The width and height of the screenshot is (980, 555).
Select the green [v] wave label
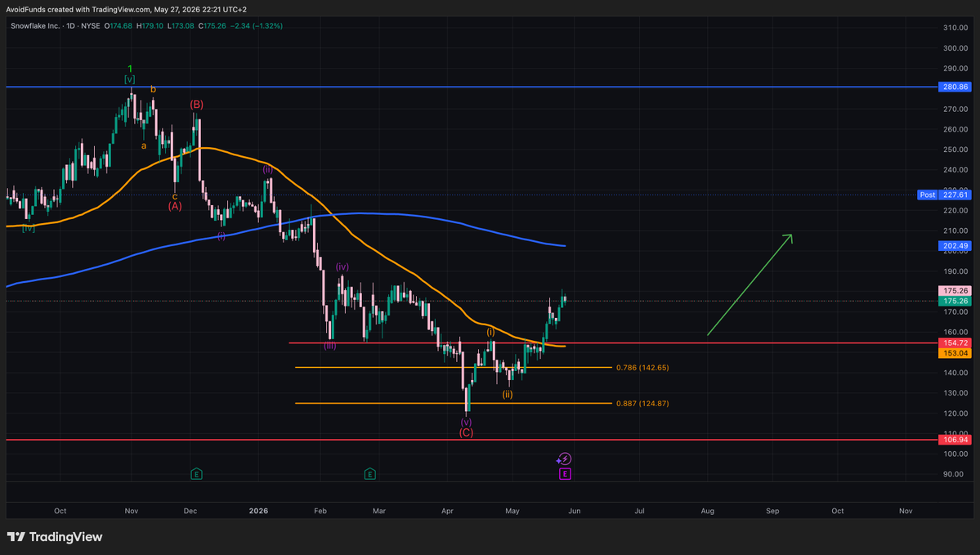(x=129, y=79)
